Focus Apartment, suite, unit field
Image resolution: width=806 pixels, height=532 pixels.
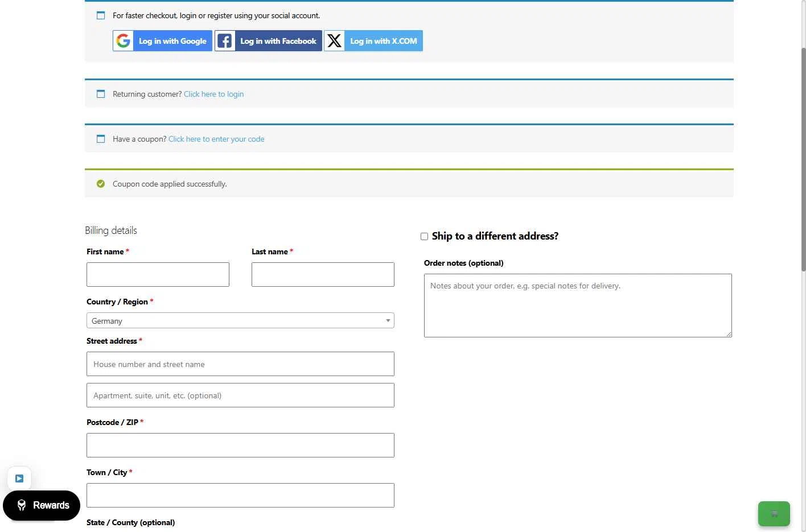tap(240, 395)
